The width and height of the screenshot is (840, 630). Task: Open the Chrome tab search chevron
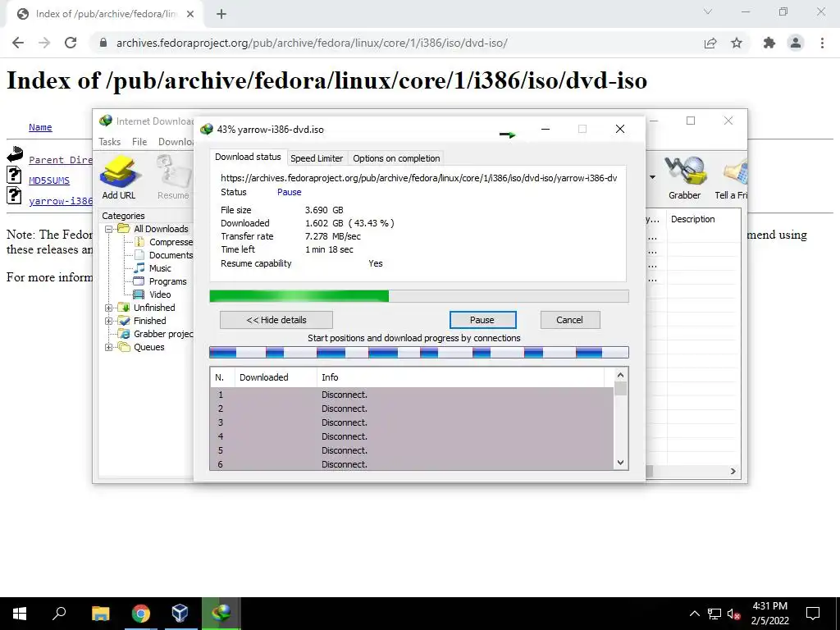(708, 11)
